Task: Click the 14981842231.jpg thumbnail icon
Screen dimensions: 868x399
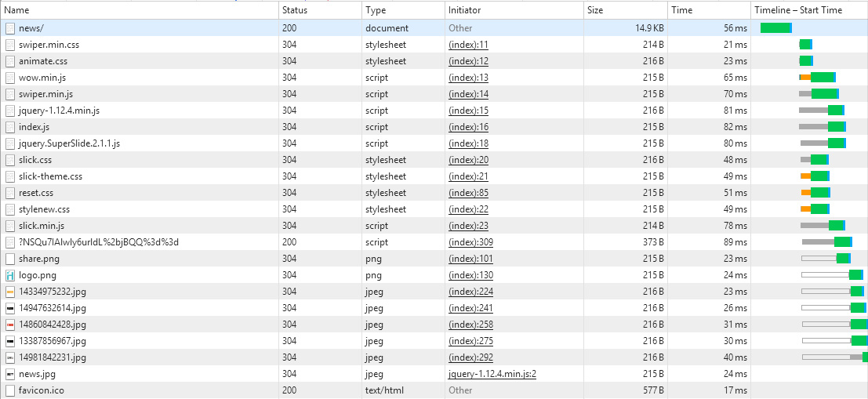Action: [x=10, y=357]
